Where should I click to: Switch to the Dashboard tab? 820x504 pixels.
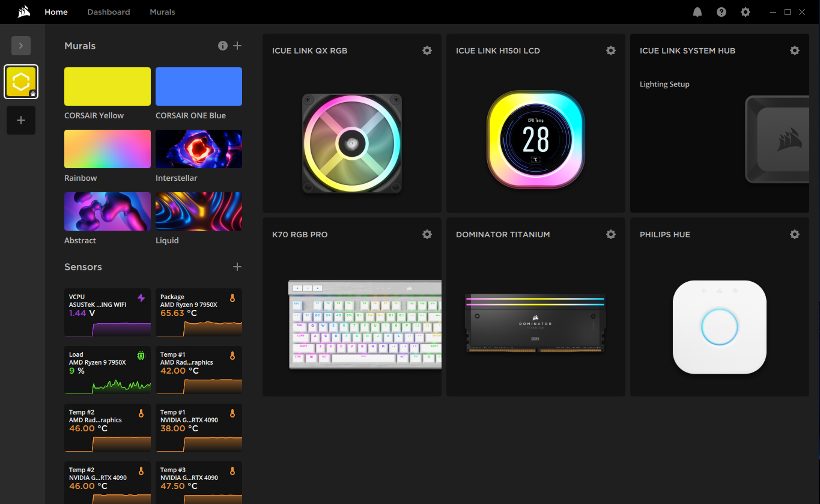108,11
